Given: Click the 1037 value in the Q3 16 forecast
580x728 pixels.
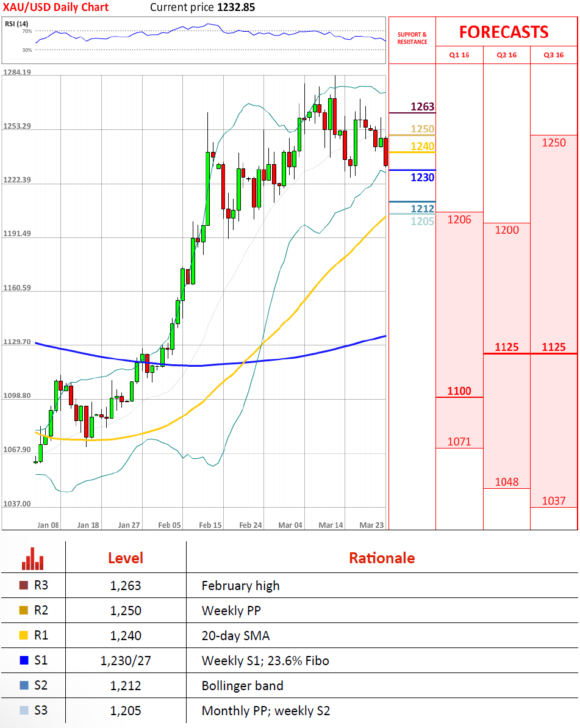Looking at the screenshot, I should click(554, 501).
